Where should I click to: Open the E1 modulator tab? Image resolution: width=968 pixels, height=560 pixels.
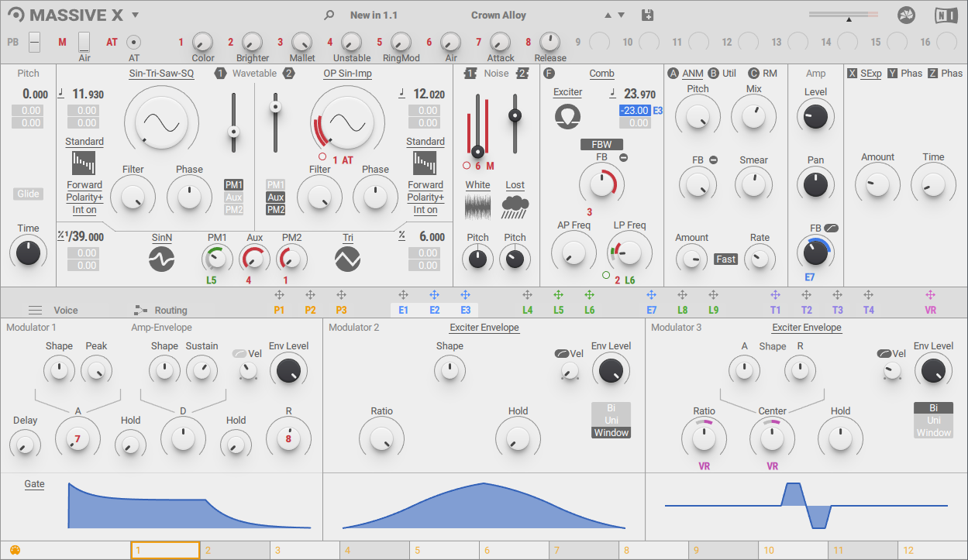click(x=403, y=310)
